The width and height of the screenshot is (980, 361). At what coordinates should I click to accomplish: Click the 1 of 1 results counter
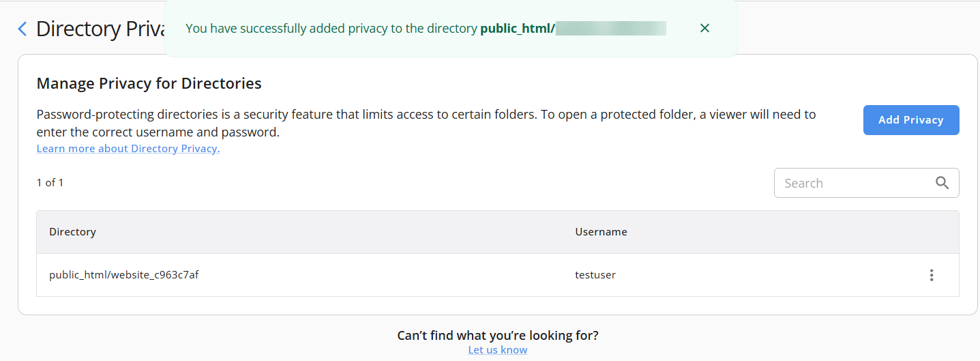tap(50, 183)
